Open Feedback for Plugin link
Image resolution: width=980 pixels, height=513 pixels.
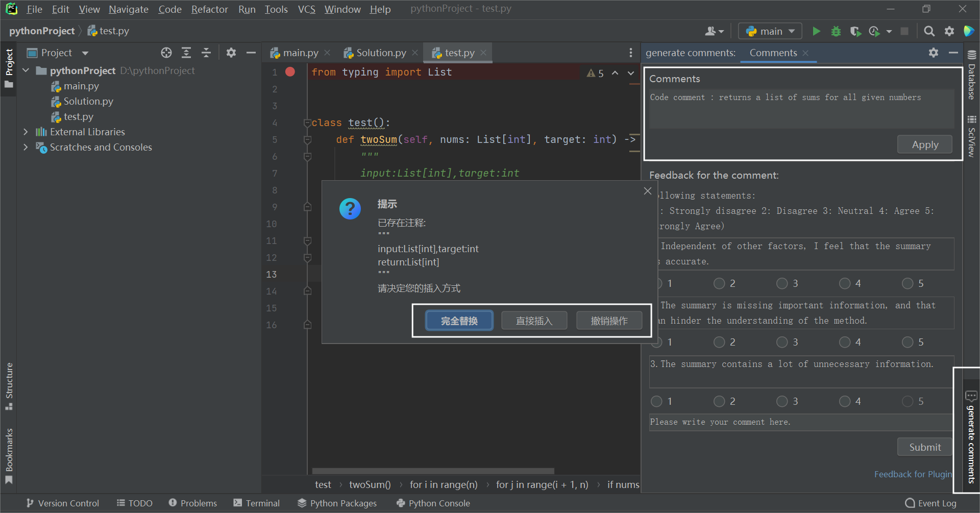click(913, 474)
